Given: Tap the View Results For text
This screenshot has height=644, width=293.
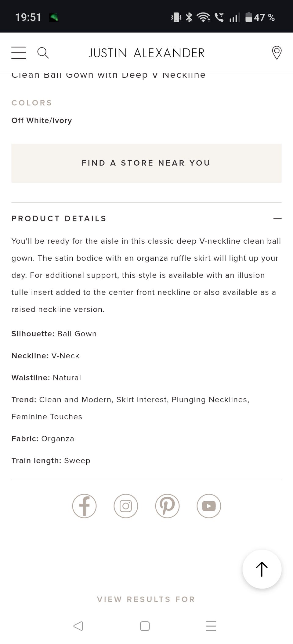Looking at the screenshot, I should click(146, 599).
